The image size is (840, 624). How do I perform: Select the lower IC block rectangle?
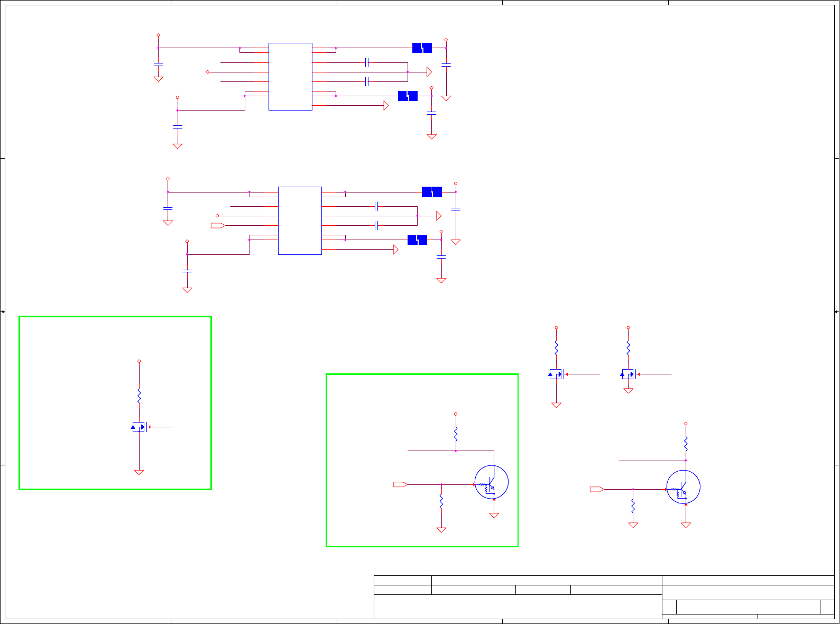[300, 221]
